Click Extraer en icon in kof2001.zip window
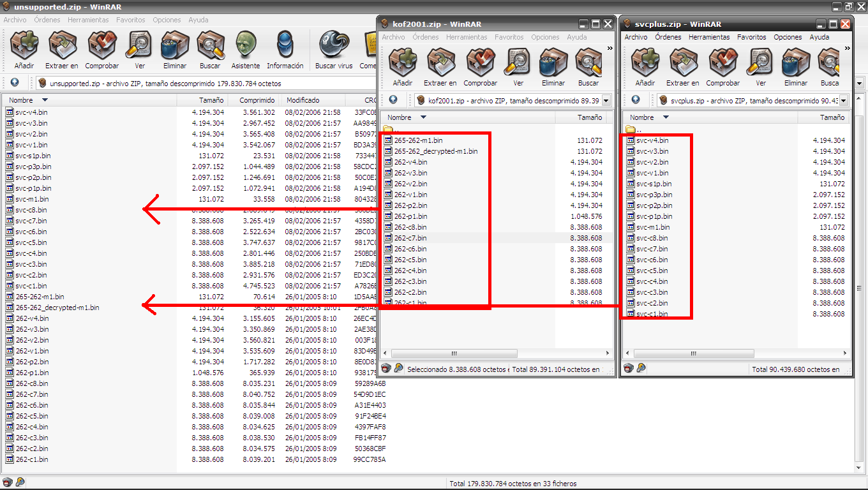Image resolution: width=868 pixels, height=490 pixels. pos(440,63)
